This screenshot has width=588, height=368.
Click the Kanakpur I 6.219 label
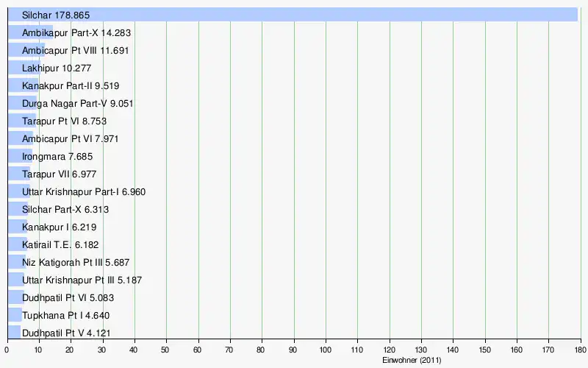[59, 227]
